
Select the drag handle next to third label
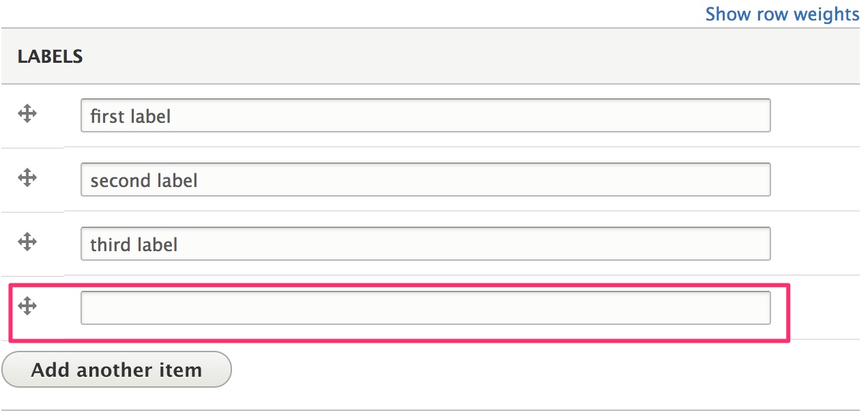click(27, 242)
